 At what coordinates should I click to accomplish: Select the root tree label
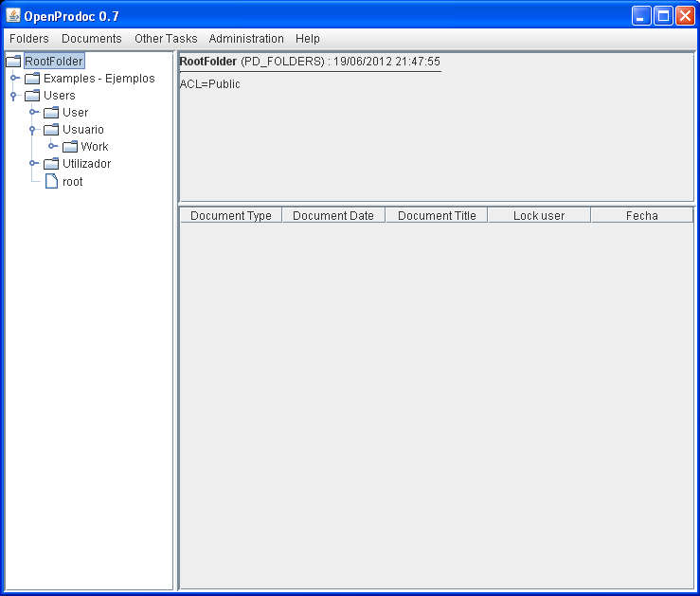pos(72,182)
